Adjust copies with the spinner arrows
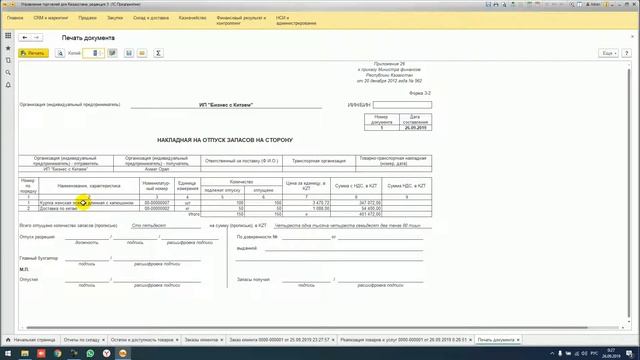 click(102, 53)
